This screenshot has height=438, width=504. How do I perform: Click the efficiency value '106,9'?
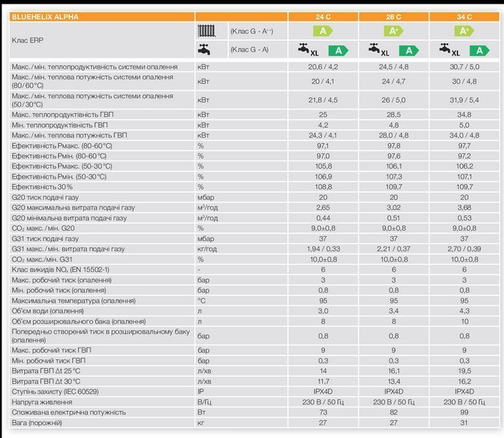(323, 177)
